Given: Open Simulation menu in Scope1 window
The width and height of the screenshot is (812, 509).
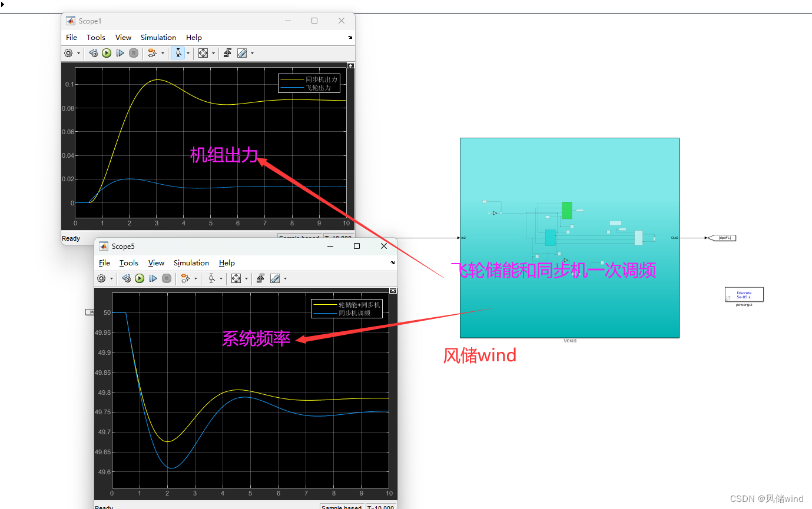Looking at the screenshot, I should tap(158, 37).
